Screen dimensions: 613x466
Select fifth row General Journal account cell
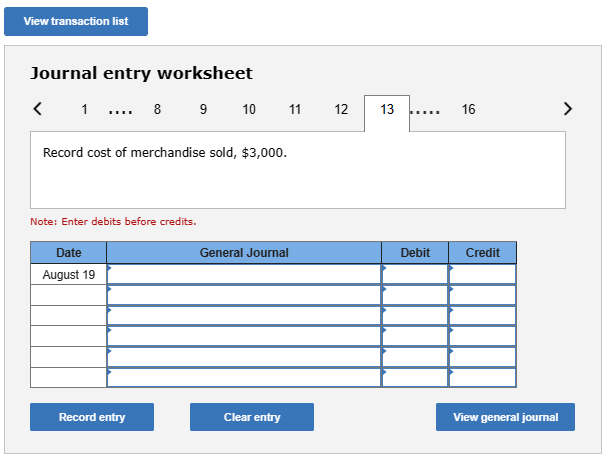244,357
